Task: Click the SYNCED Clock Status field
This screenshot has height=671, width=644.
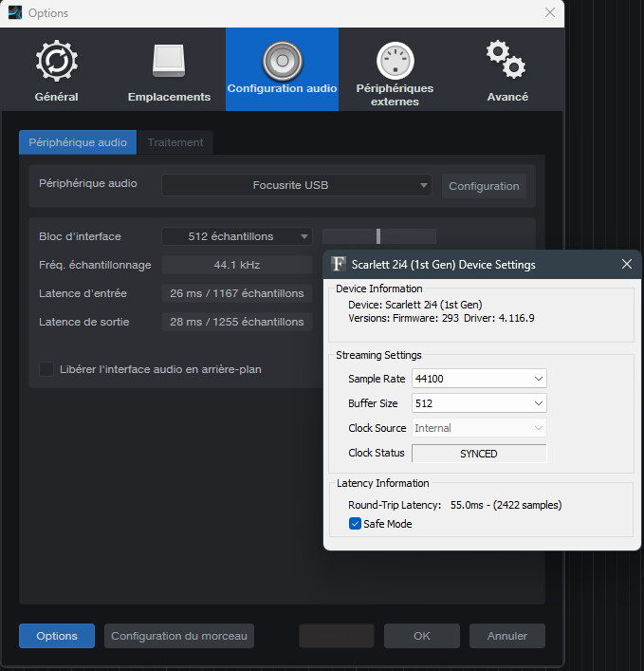Action: click(x=479, y=454)
